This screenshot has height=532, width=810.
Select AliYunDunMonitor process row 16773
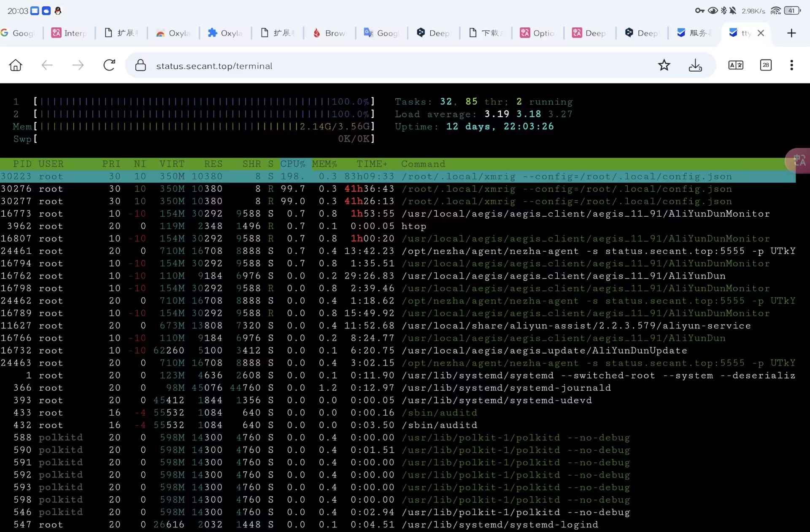(398, 214)
